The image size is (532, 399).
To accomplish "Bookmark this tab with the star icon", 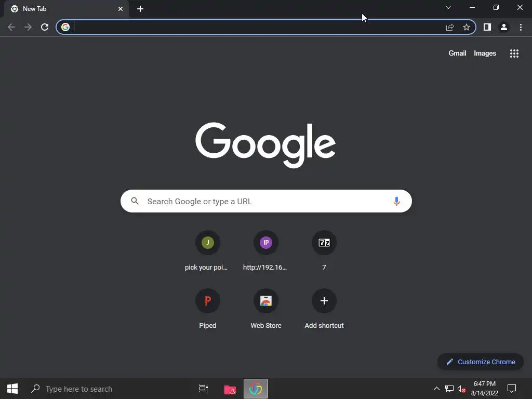I will [467, 27].
